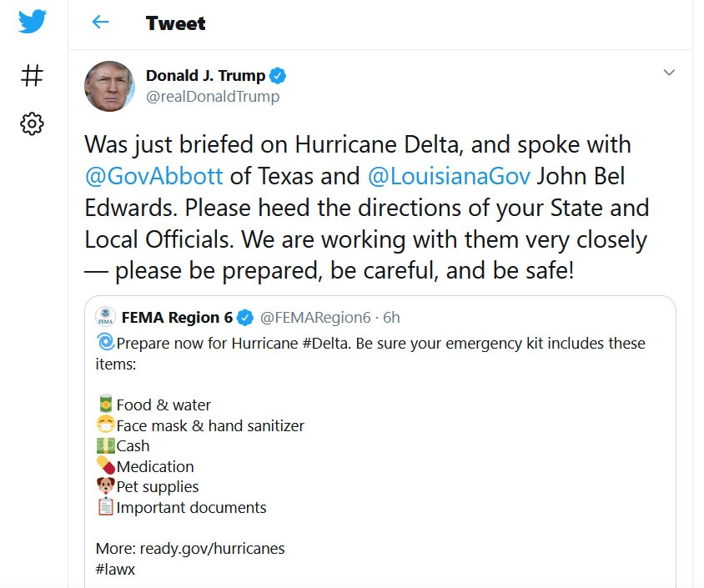Click the #lawx hashtag
The width and height of the screenshot is (704, 588).
115,569
